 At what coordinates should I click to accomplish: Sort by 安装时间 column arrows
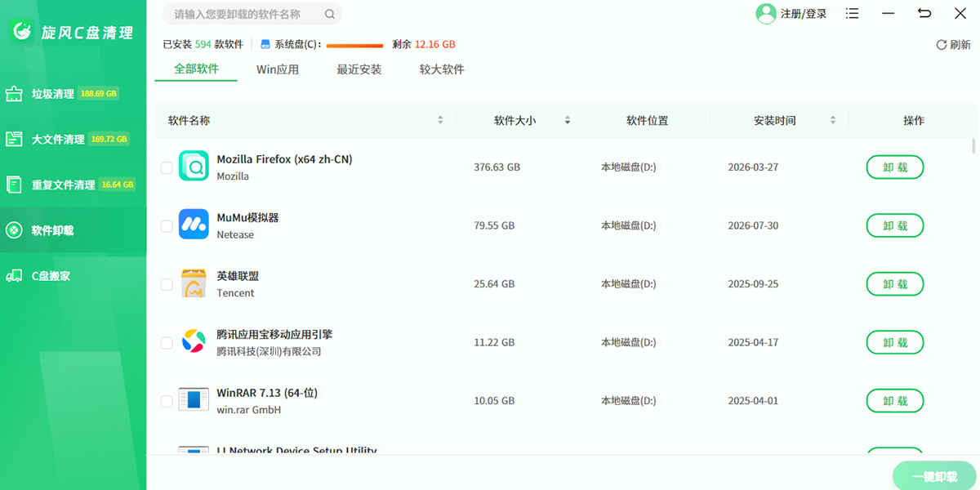click(x=833, y=120)
